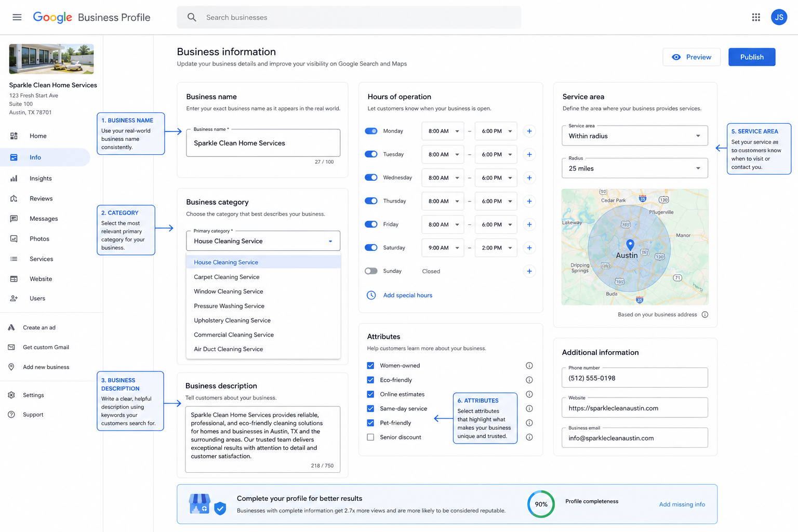Add hours for Friday with plus icon
This screenshot has width=798, height=532.
coord(529,224)
